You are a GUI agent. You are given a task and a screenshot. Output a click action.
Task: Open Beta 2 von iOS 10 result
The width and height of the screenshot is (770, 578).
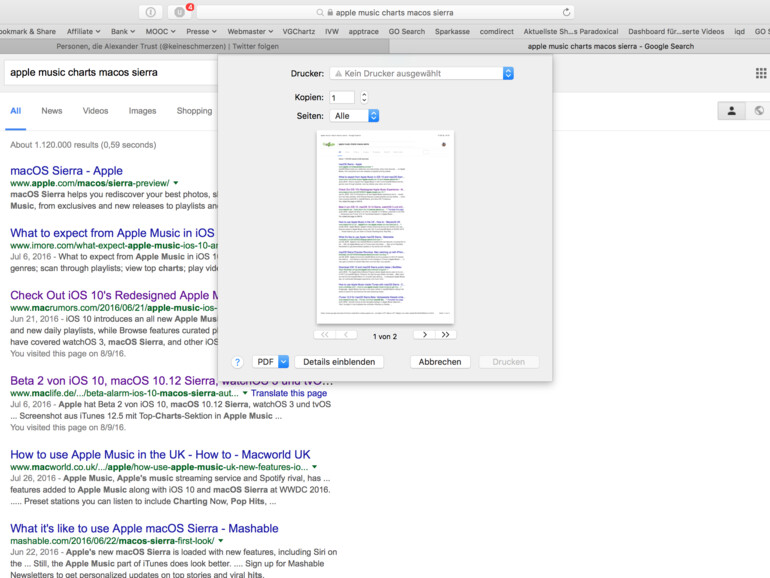click(x=113, y=381)
